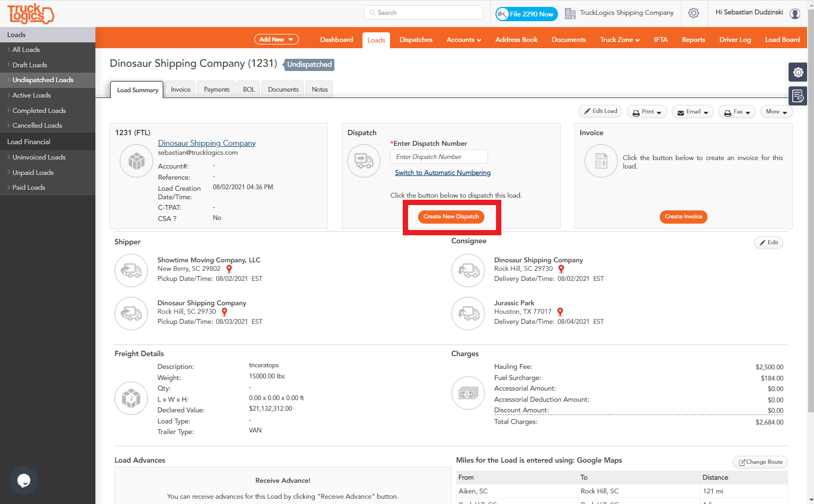Screen dimensions: 814x504
Task: Click the Create Invoice button
Action: pyautogui.click(x=684, y=217)
